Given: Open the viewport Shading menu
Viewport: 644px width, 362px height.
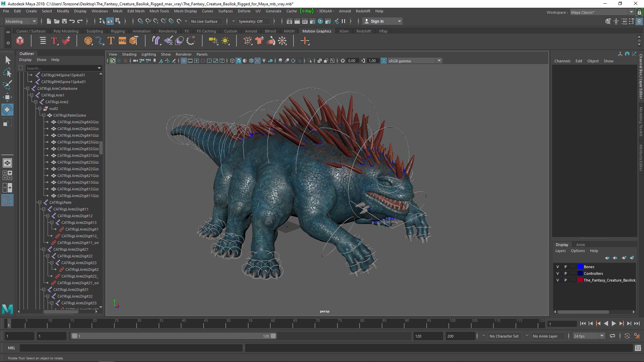Looking at the screenshot, I should coord(129,54).
